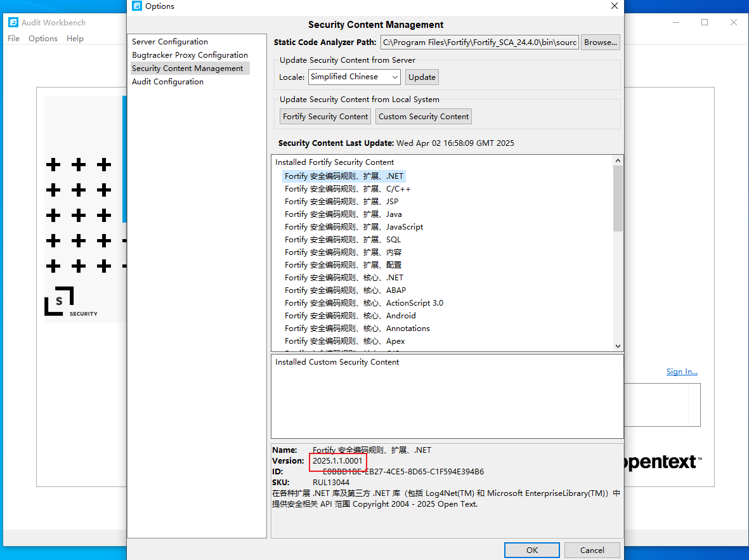
Task: Select Fortify 安全编码规则、扩展、.NET row
Action: 344,176
